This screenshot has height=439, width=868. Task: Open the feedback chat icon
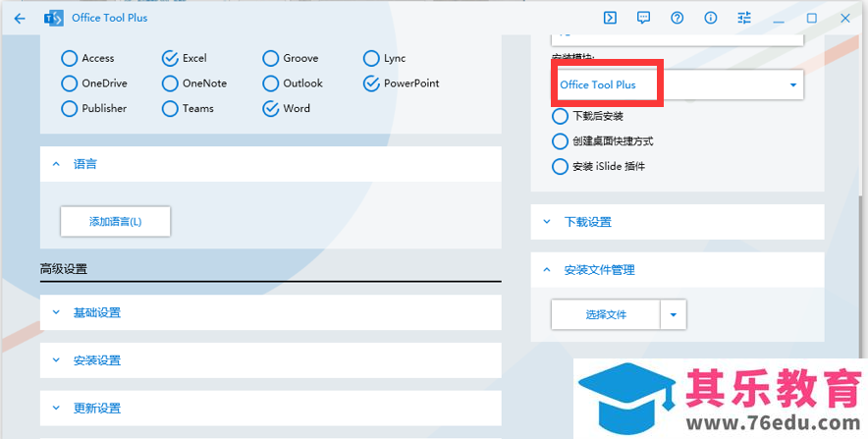643,19
